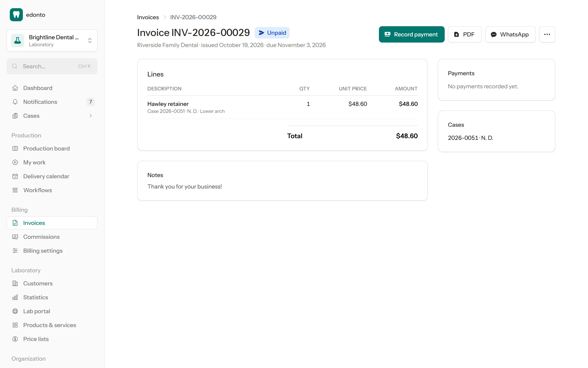Click the Workflows list icon
Image resolution: width=588 pixels, height=368 pixels.
(15, 190)
